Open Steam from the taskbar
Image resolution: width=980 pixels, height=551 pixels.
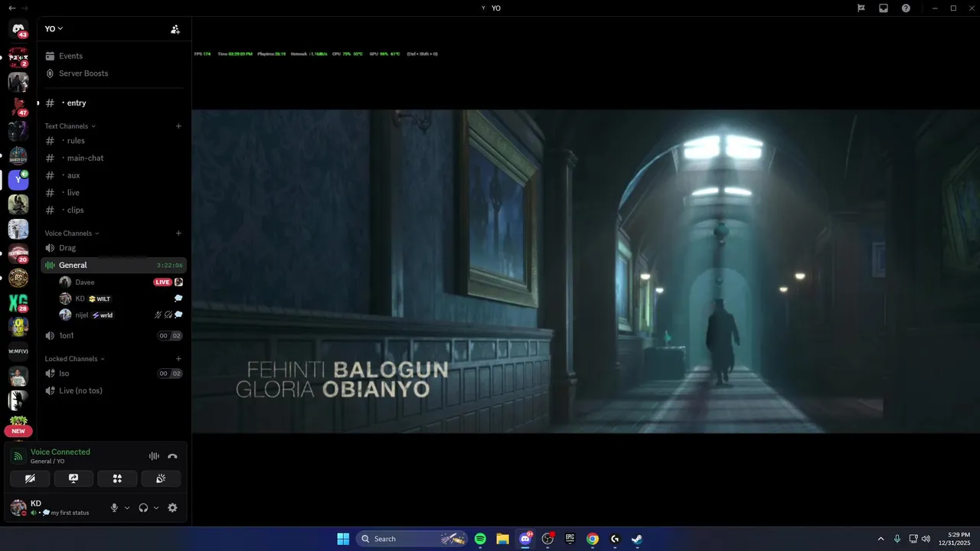637,539
